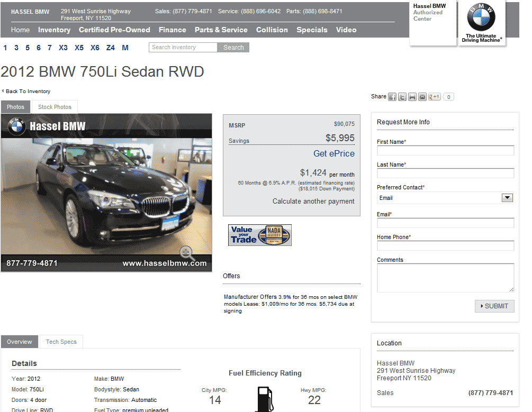Zoom the car photo with magnifier icon
The width and height of the screenshot is (532, 412).
point(187,253)
